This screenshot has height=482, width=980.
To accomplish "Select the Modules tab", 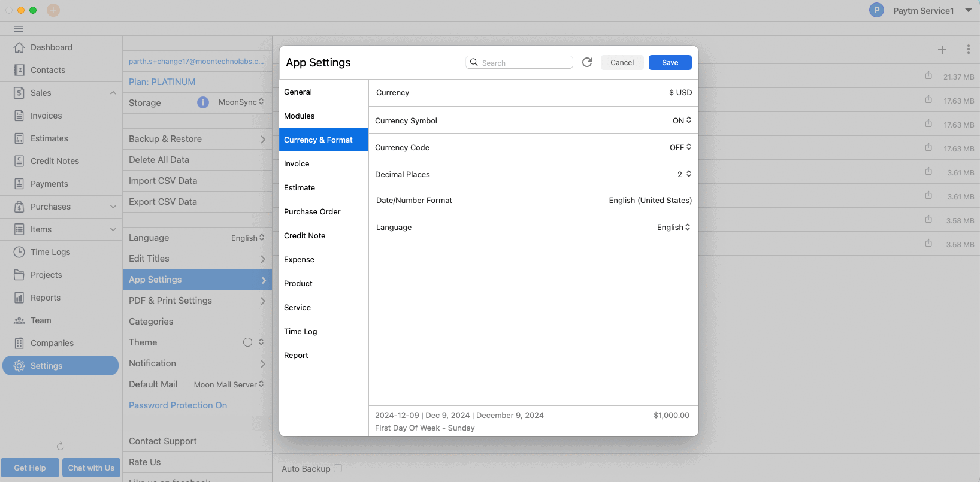I will (x=323, y=116).
